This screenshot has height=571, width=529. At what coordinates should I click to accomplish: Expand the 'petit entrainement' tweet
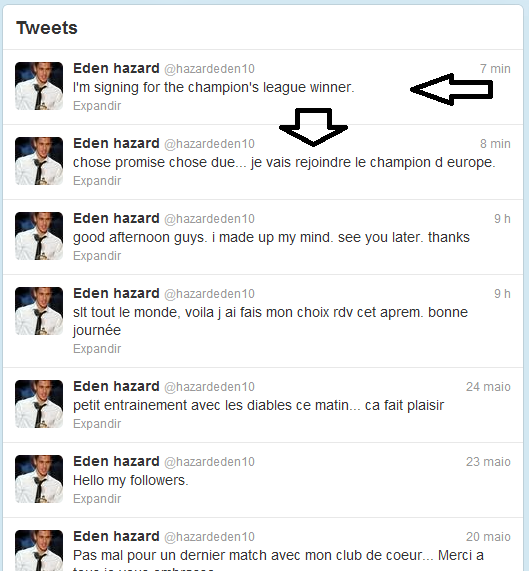coord(97,424)
